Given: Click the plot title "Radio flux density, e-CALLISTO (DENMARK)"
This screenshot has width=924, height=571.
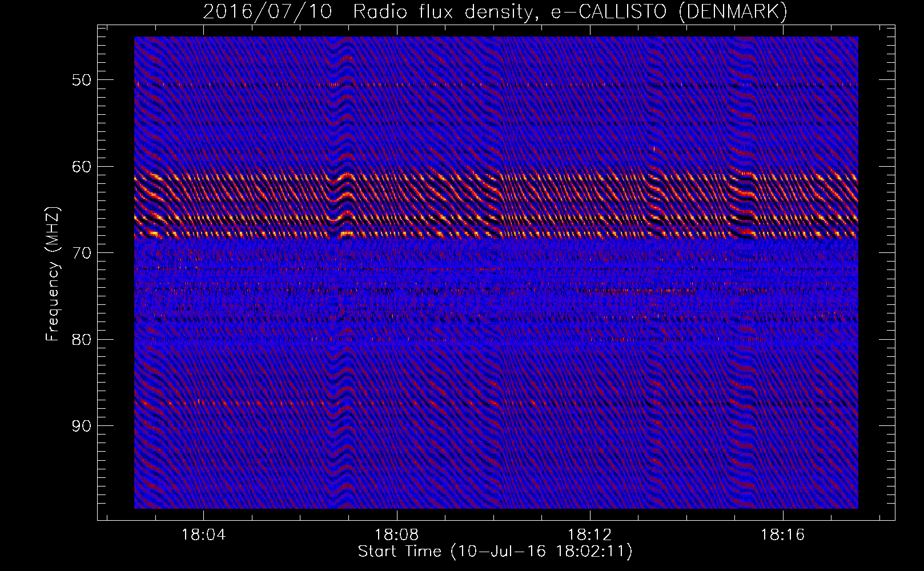Looking at the screenshot, I should (571, 12).
